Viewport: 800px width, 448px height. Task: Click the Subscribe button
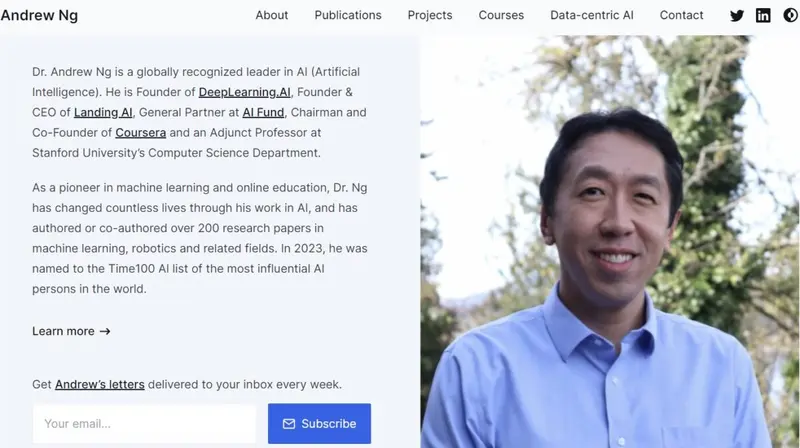tap(319, 424)
